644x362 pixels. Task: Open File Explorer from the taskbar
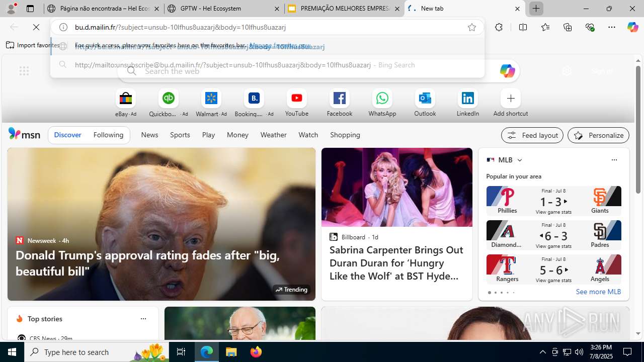[231, 352]
